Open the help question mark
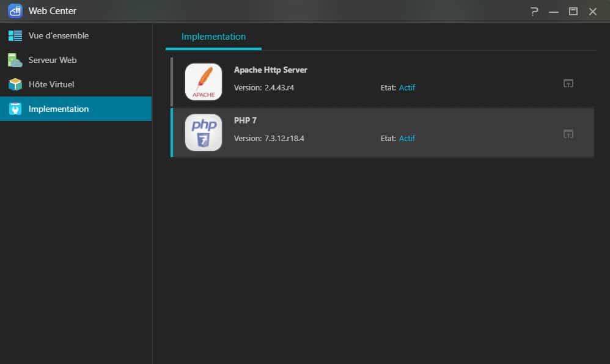Viewport: 610px width, 364px height. tap(534, 11)
